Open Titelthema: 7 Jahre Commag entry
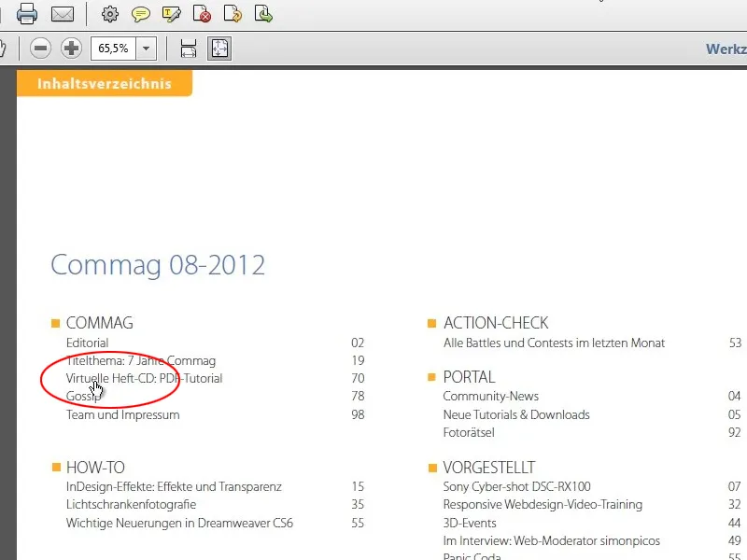The image size is (747, 560). (x=141, y=361)
